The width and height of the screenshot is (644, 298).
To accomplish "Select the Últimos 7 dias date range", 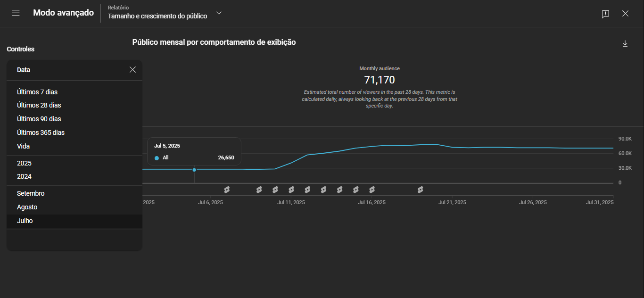I will (37, 92).
